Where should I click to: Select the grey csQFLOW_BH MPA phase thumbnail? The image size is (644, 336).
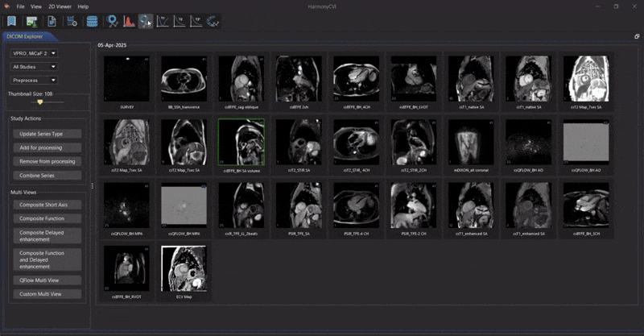point(184,205)
